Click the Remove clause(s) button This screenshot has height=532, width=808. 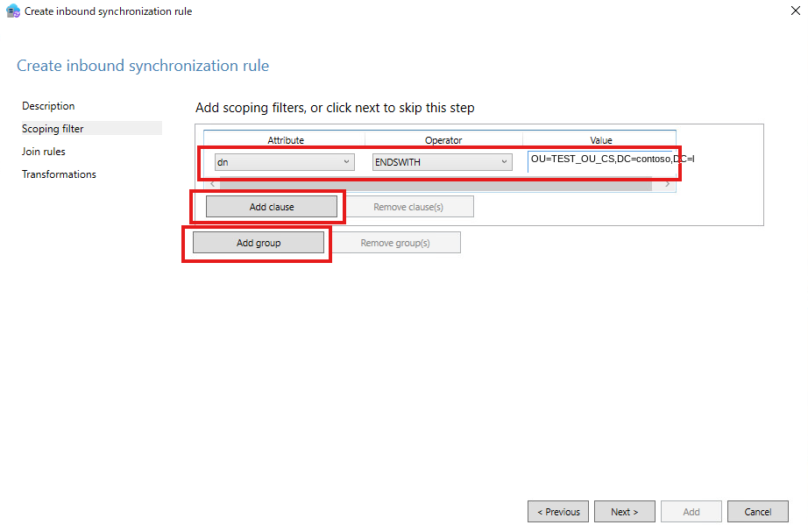[x=408, y=207]
